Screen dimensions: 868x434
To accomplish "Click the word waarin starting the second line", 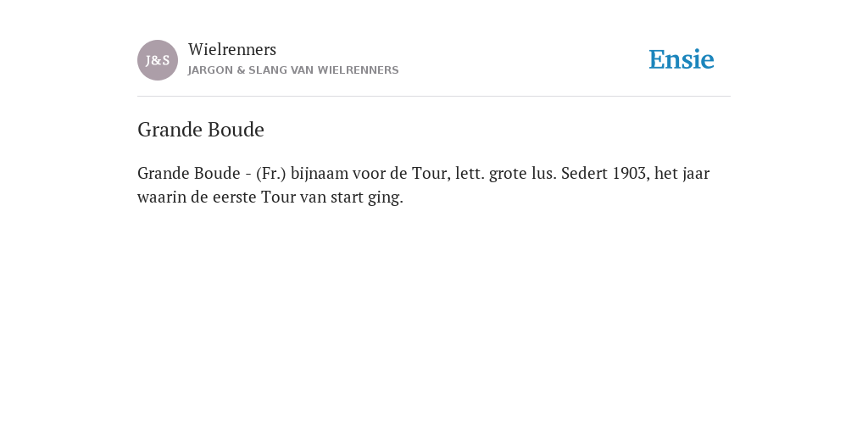I will point(162,197).
